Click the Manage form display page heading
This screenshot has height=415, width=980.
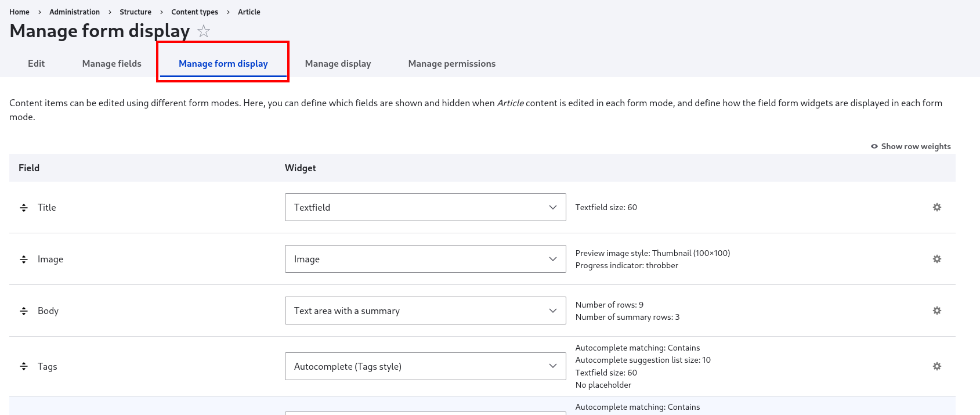100,31
